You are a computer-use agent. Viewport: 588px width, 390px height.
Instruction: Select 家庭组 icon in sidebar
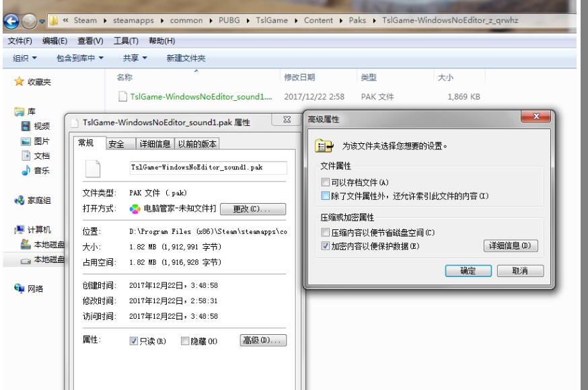click(x=19, y=200)
